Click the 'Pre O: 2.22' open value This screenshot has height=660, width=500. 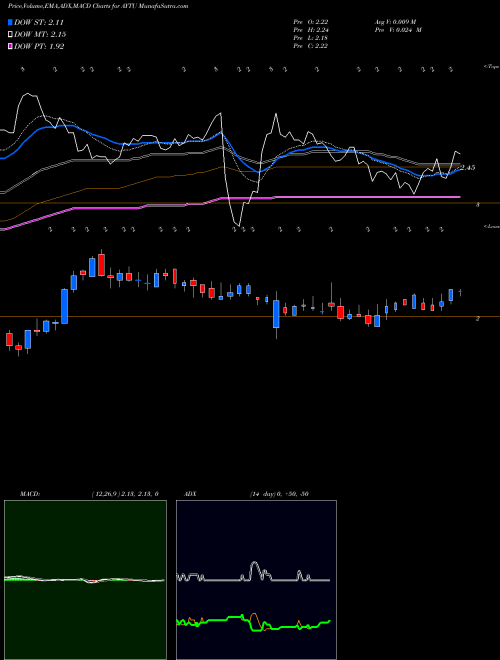click(x=311, y=22)
